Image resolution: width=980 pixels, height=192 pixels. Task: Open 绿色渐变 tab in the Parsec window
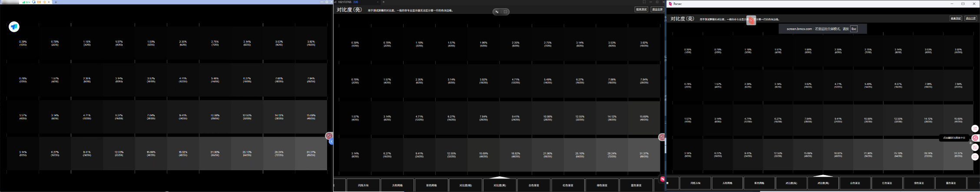(x=919, y=183)
